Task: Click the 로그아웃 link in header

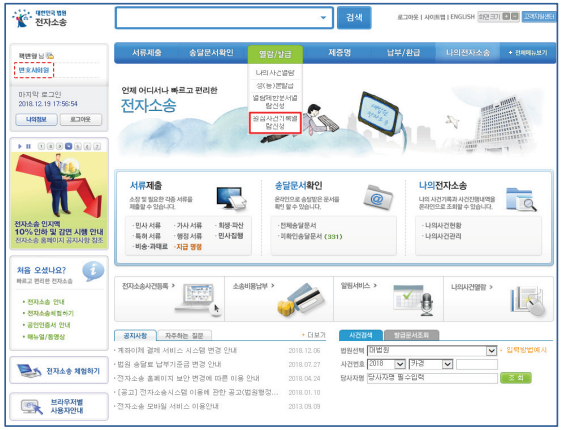Action: [408, 17]
